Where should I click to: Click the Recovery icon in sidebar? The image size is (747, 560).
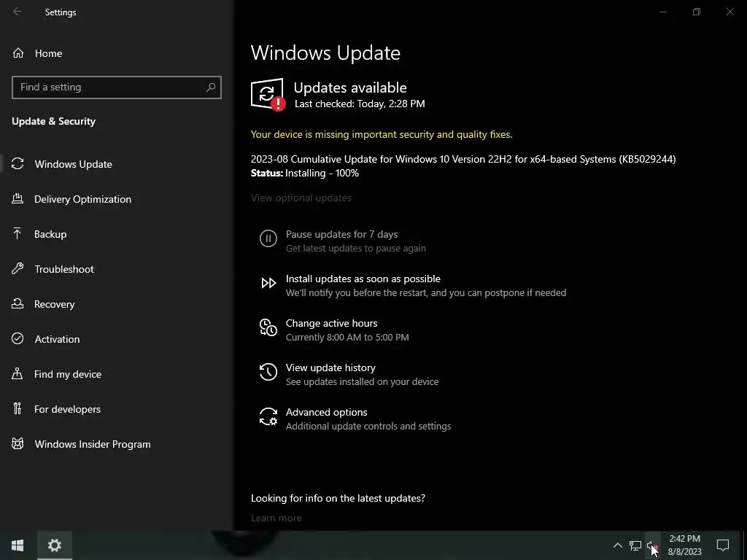point(18,303)
